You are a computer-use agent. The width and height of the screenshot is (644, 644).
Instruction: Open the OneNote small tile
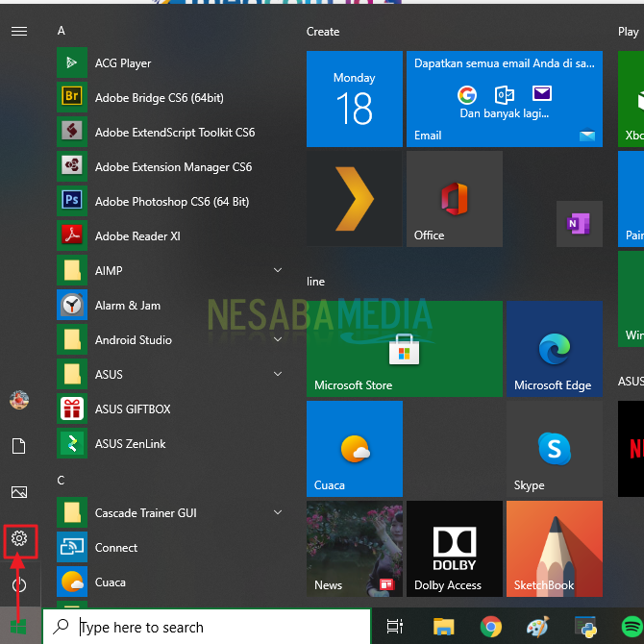(x=579, y=224)
